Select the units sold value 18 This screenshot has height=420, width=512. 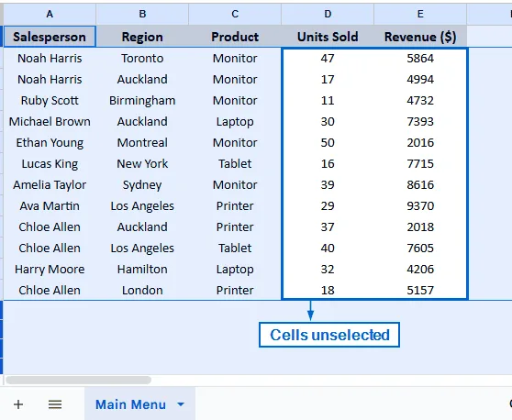click(328, 290)
